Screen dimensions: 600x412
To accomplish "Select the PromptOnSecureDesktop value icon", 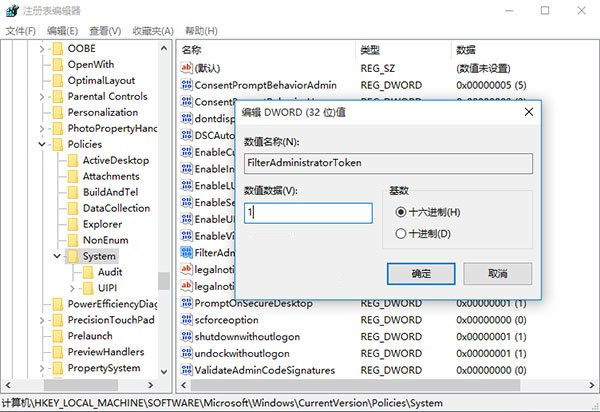I will click(x=186, y=303).
